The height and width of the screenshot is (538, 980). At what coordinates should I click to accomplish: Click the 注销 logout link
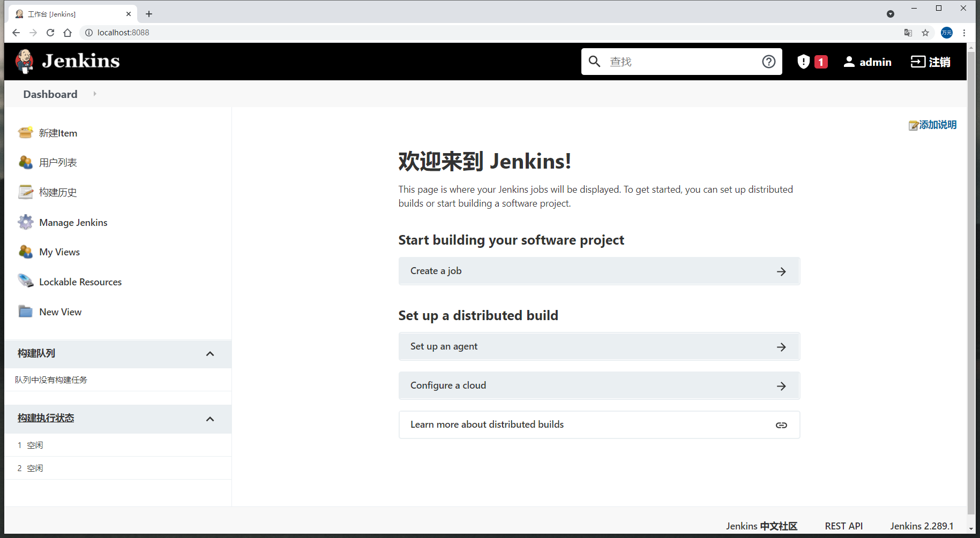[940, 62]
